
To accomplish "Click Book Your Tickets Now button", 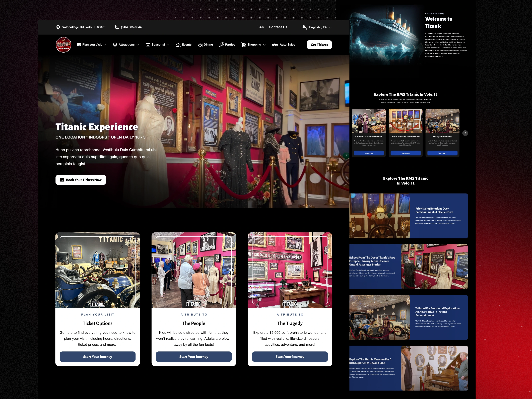I will coord(81,180).
